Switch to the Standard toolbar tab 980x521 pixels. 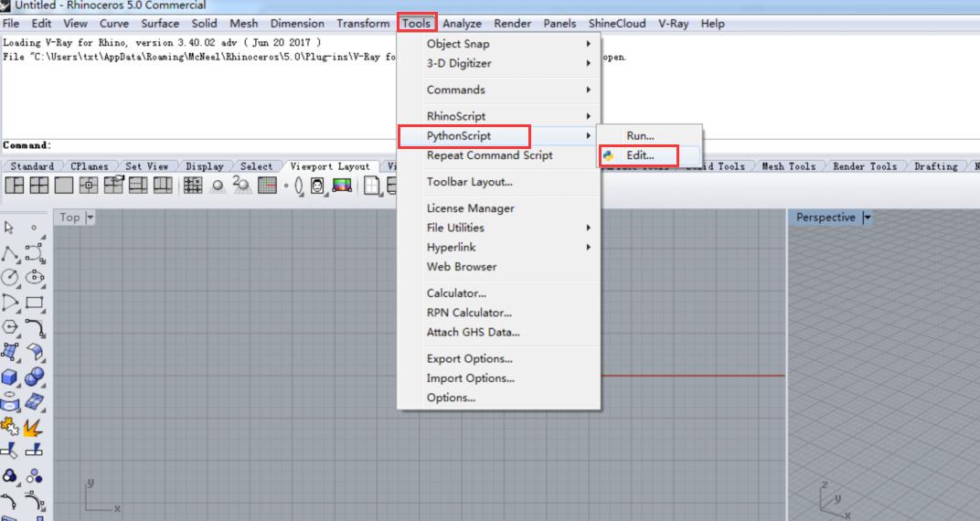click(x=32, y=166)
